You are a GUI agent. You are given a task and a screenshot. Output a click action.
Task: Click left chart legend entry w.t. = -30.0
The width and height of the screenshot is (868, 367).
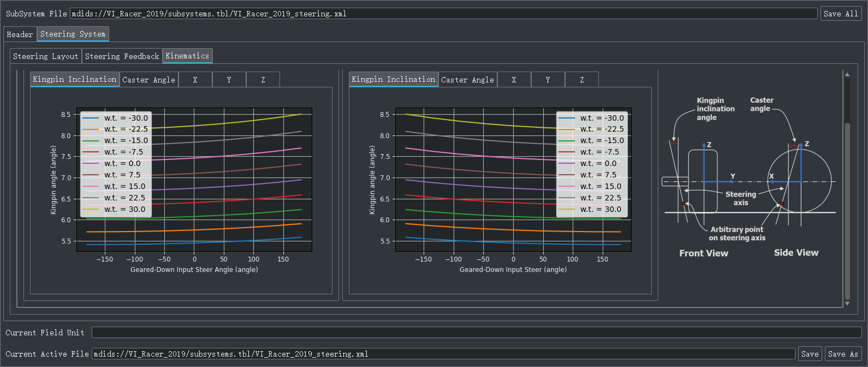115,118
